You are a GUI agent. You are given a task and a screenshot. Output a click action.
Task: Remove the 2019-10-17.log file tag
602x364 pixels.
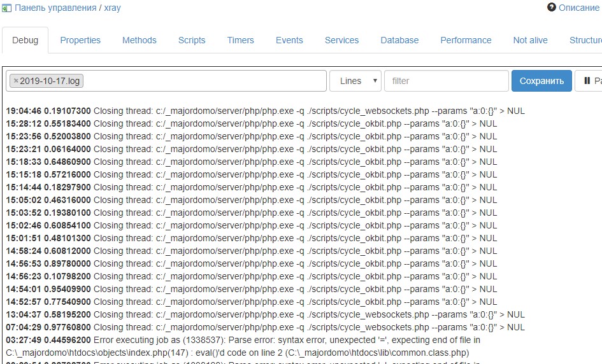[x=16, y=81]
